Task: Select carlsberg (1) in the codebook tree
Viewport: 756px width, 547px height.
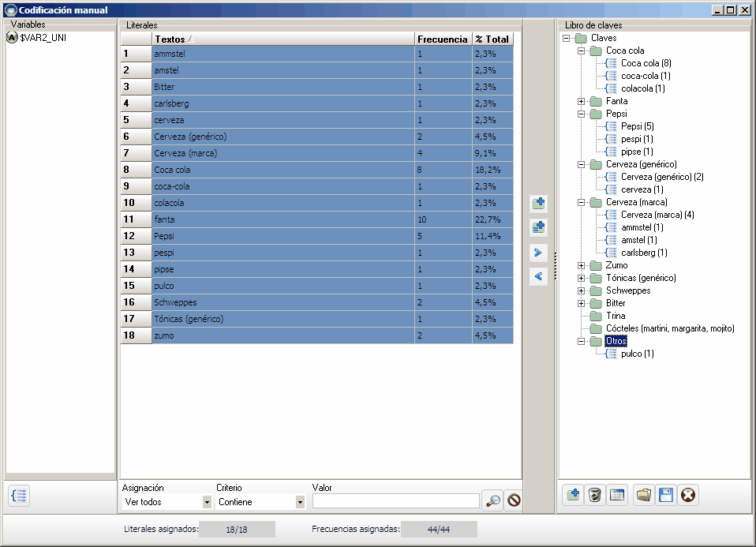Action: click(x=644, y=253)
